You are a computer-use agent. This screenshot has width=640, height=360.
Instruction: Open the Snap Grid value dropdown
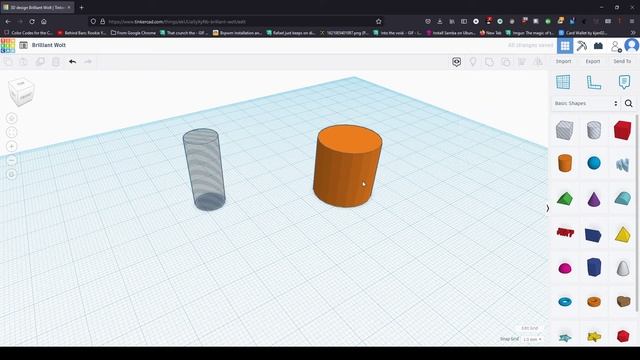(532, 339)
